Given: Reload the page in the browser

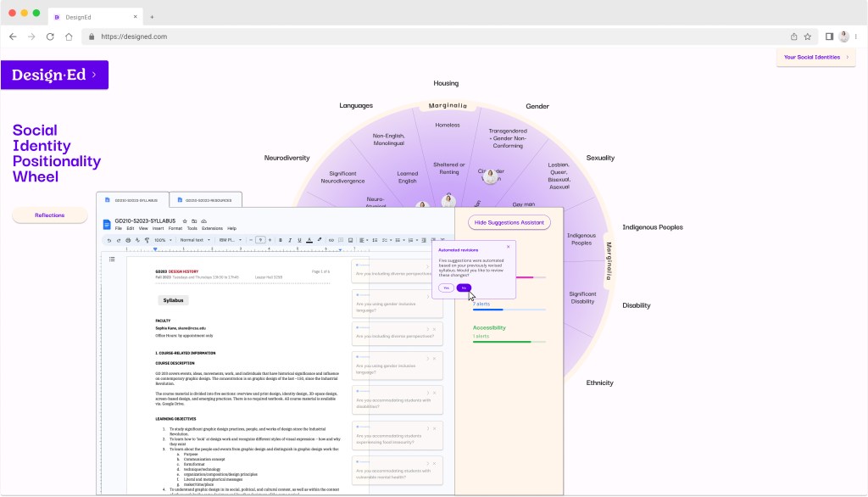Looking at the screenshot, I should pos(50,36).
